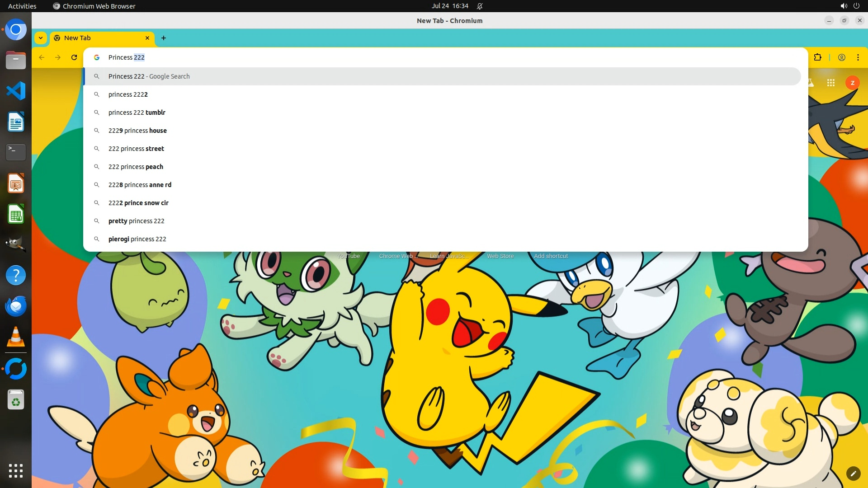Open the Activities overview
This screenshot has width=868, height=488.
[22, 6]
